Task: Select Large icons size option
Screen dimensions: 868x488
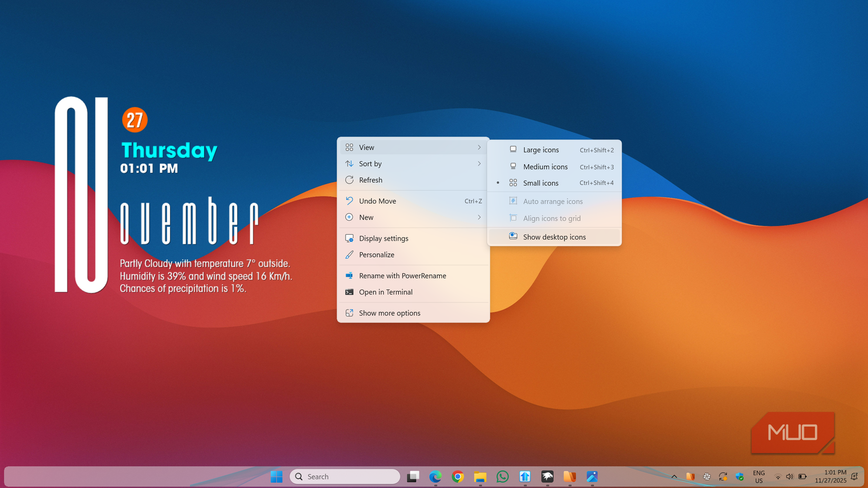Action: pos(541,150)
